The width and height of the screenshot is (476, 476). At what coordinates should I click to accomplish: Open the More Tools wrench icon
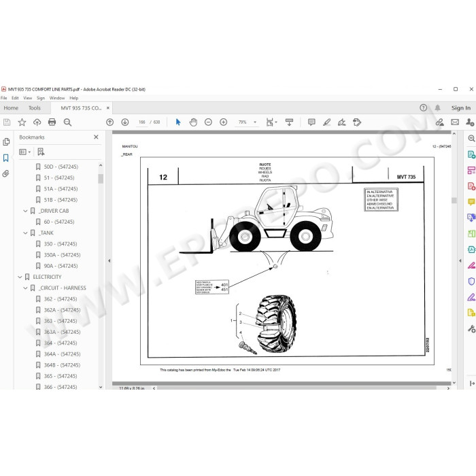point(471,328)
